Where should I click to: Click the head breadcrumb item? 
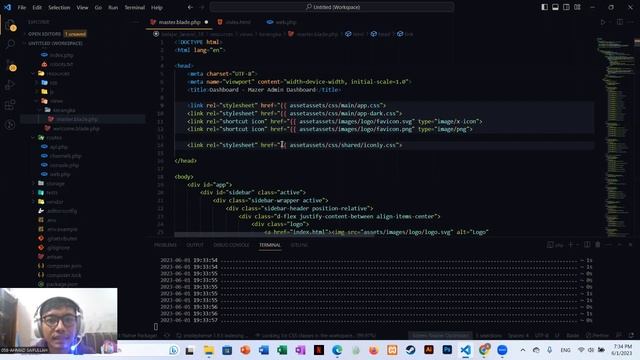coord(380,34)
